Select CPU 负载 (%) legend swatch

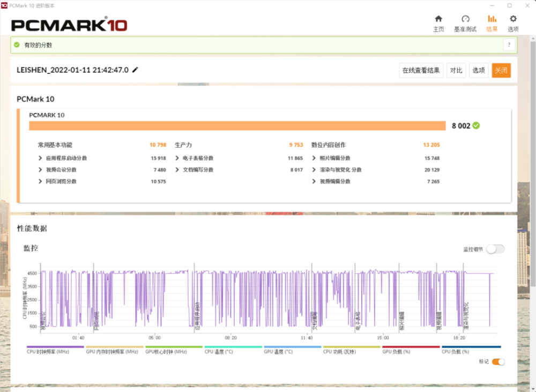tap(471, 347)
